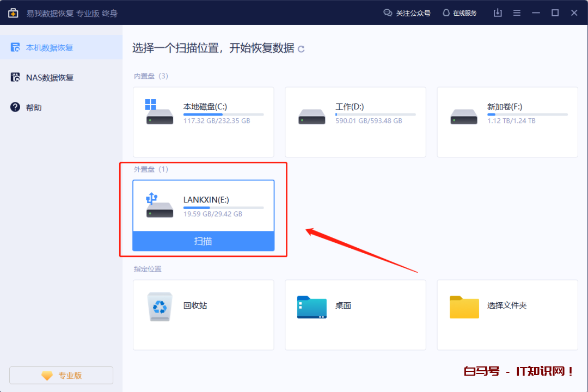Select the 新加卷(F:) drive card
588x392 pixels.
coord(507,121)
